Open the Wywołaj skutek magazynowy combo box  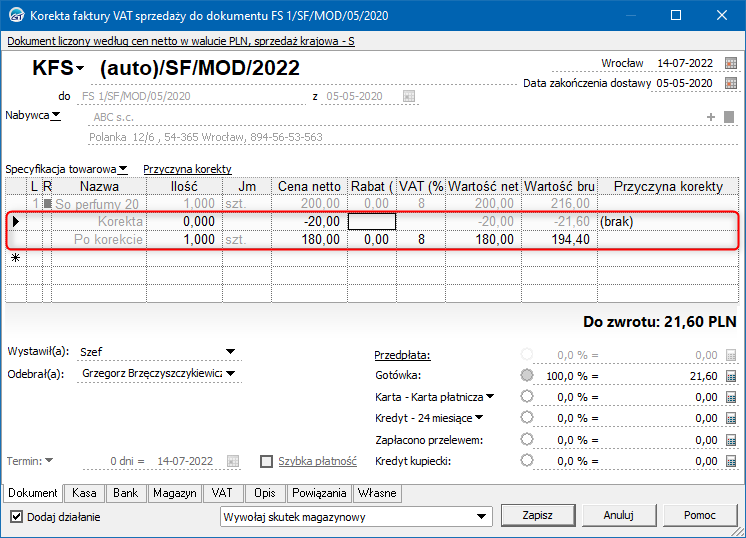pyautogui.click(x=356, y=517)
